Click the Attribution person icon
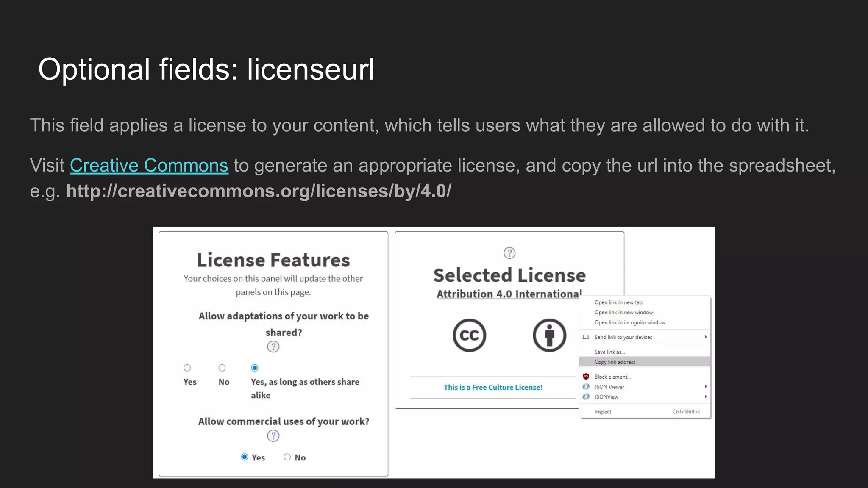868x488 pixels. coord(549,335)
